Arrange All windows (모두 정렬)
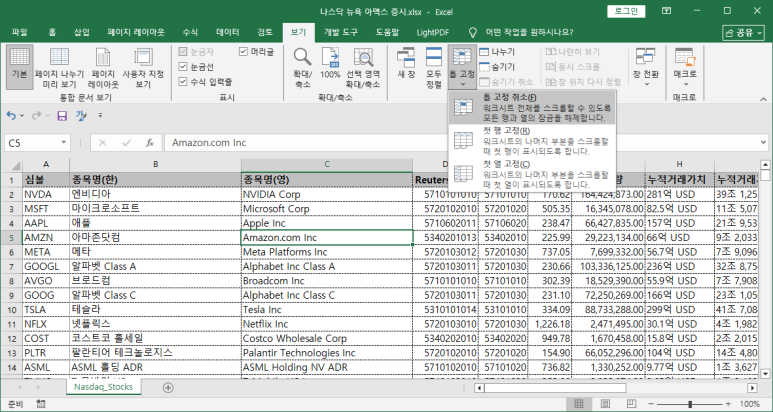The height and width of the screenshot is (412, 773). 434,68
